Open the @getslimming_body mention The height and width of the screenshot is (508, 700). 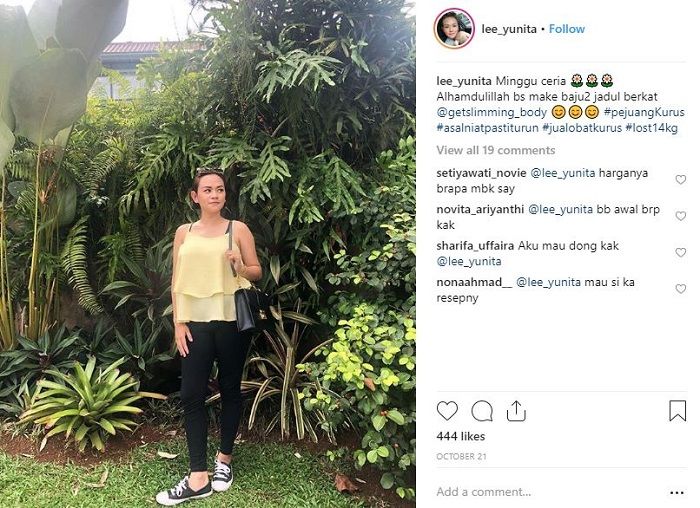(x=492, y=112)
